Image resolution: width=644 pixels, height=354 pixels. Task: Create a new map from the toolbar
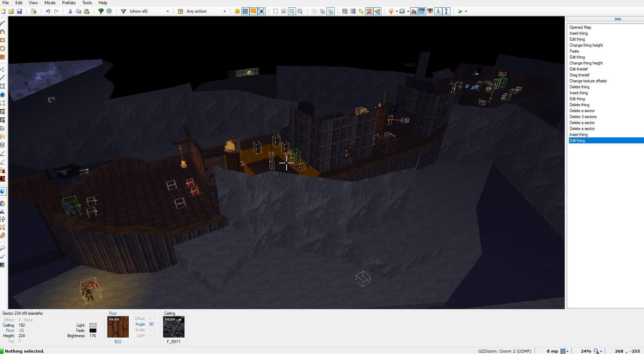coord(3,11)
